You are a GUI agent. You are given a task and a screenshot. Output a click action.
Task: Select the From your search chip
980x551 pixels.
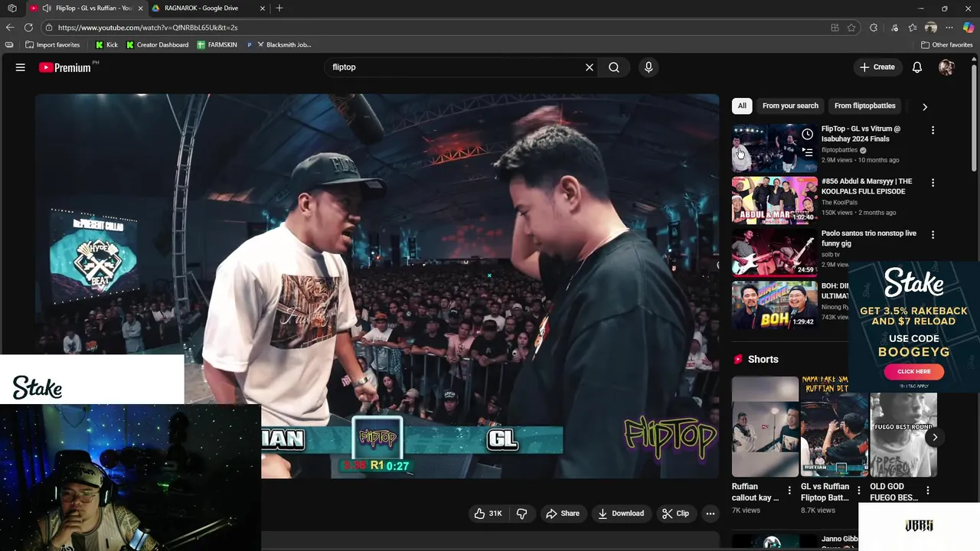pyautogui.click(x=790, y=106)
